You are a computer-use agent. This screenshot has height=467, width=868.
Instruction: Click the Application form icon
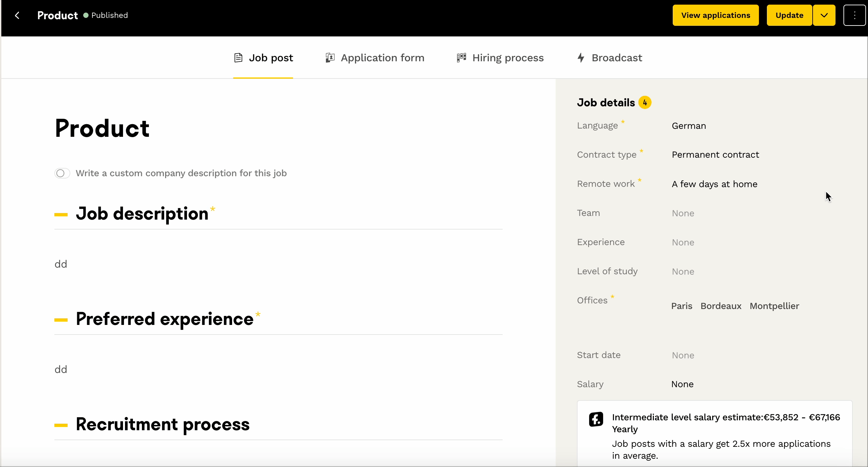330,58
